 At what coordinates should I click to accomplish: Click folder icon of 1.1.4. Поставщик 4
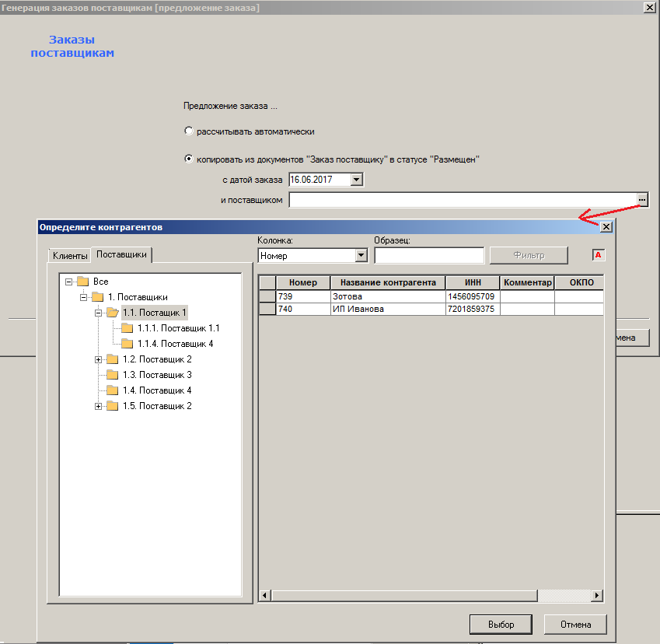click(127, 344)
